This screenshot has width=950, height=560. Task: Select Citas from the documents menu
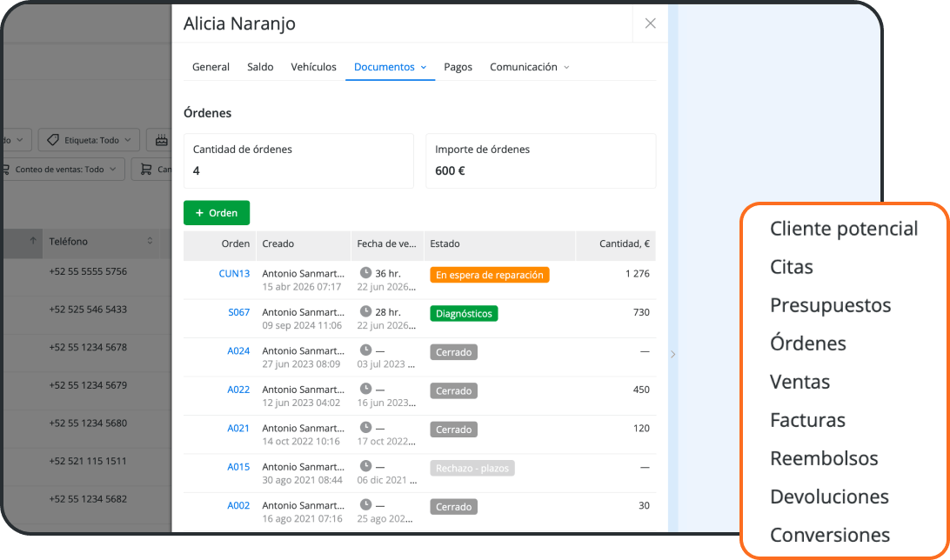pyautogui.click(x=792, y=267)
